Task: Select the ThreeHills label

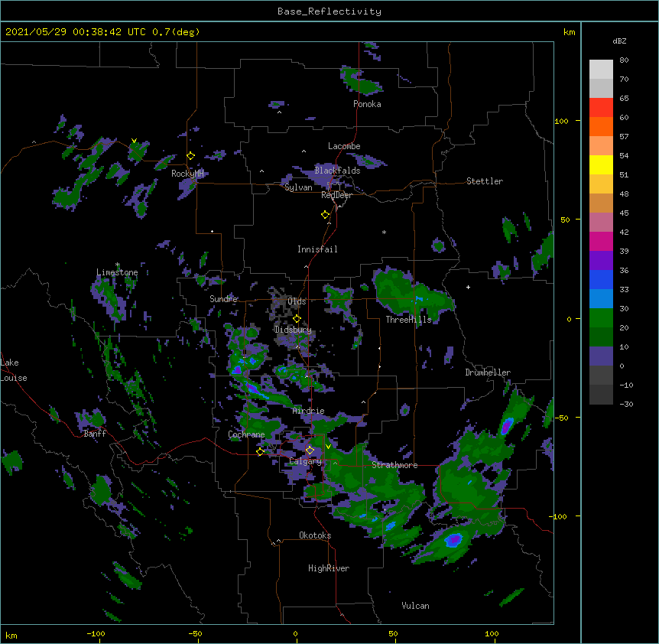Action: tap(408, 320)
